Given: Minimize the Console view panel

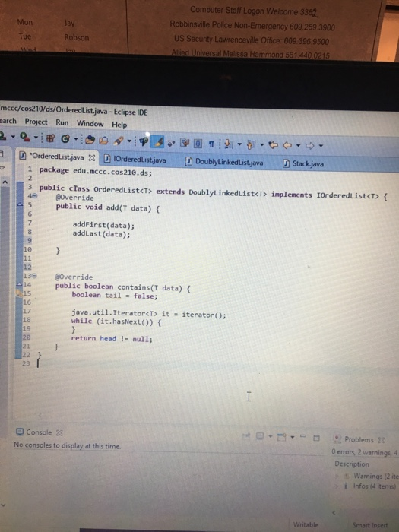Looking at the screenshot, I should pos(303,436).
